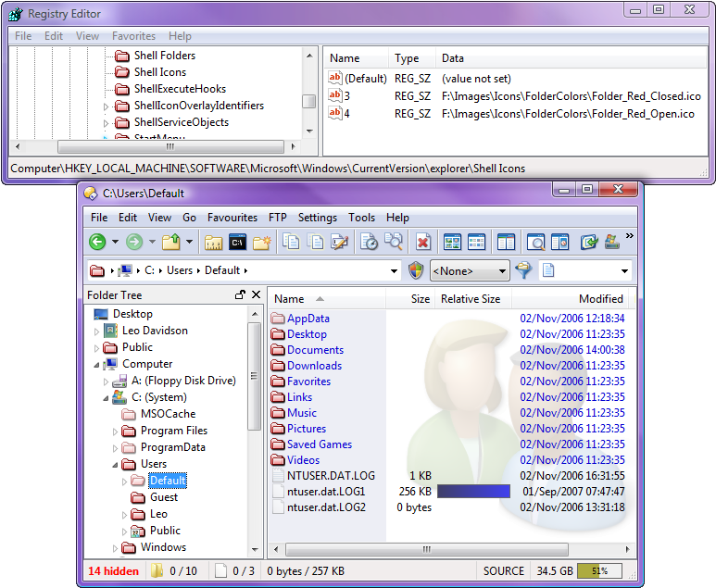Open the Tools menu
This screenshot has height=588, width=716.
point(361,218)
